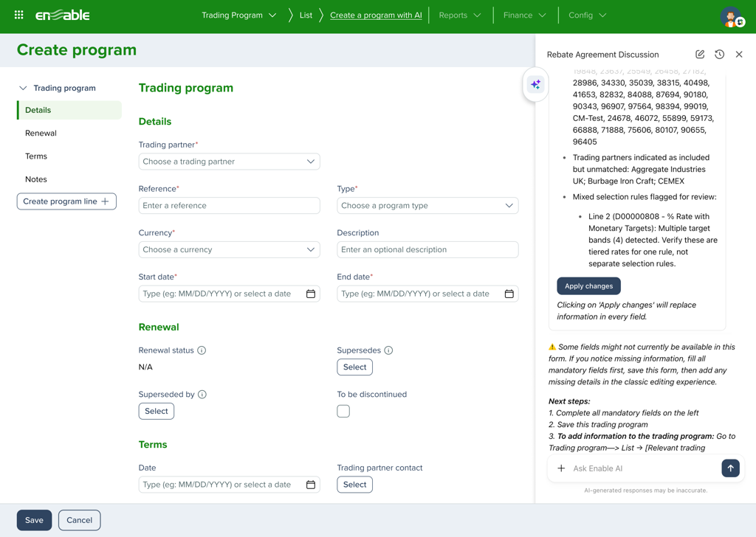Click Create program line button

[x=66, y=201]
